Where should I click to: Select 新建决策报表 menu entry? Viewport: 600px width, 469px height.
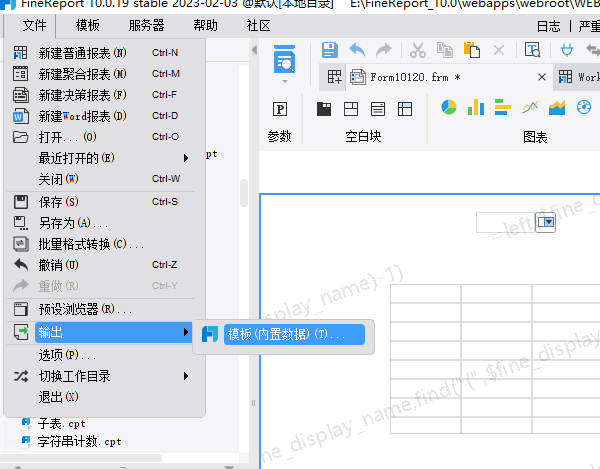click(103, 95)
